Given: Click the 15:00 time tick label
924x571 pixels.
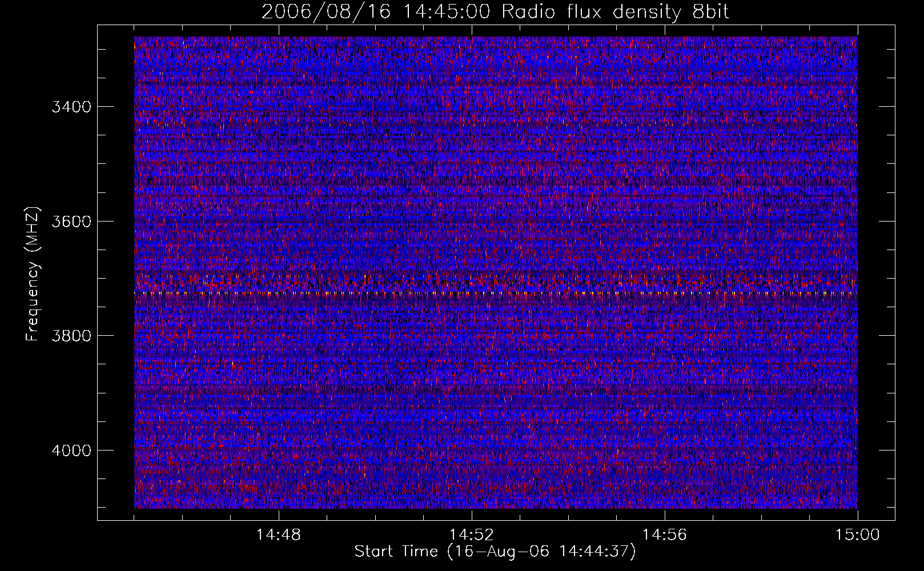Looking at the screenshot, I should click(x=857, y=535).
